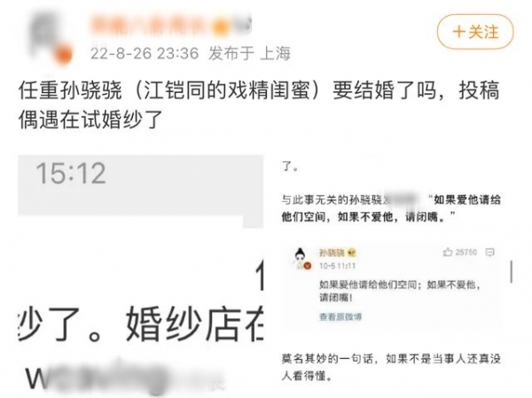Click the 10-5 11:11 comment timestamp
This screenshot has width=532, height=398.
coord(337,266)
